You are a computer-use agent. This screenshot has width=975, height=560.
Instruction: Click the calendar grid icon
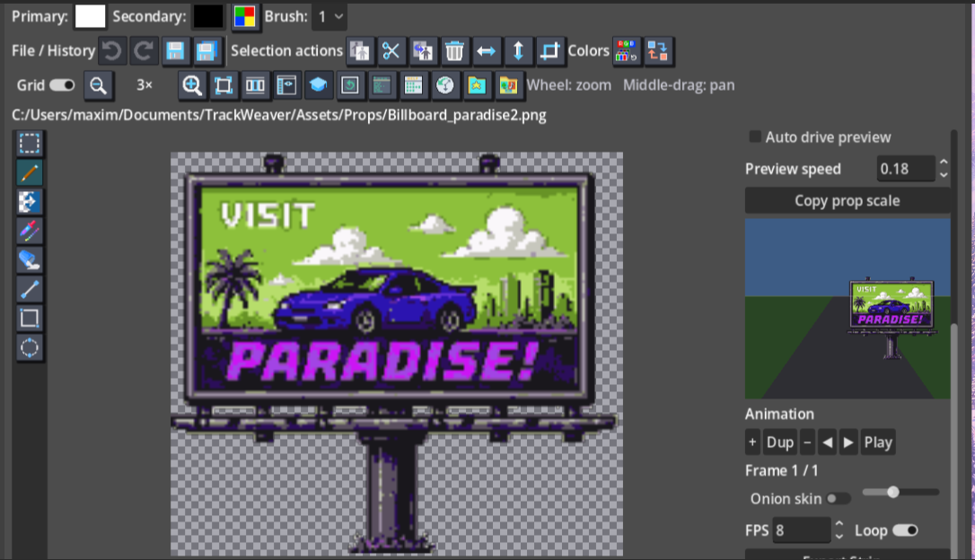(x=414, y=85)
